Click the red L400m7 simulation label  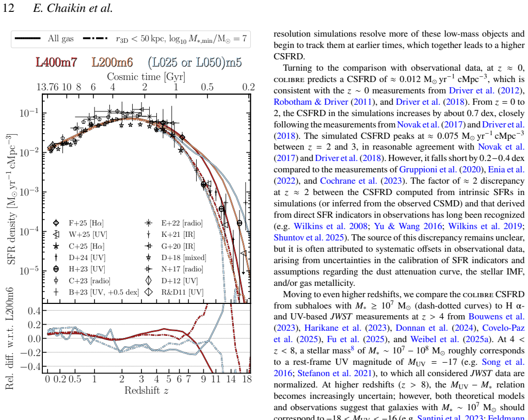pos(56,62)
